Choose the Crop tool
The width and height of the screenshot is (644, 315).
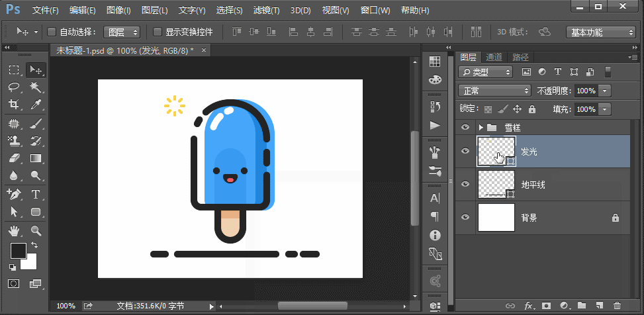(x=14, y=105)
